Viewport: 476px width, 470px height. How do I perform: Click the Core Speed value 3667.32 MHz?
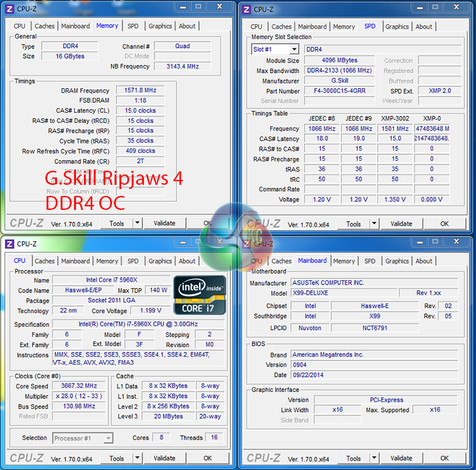coord(79,386)
